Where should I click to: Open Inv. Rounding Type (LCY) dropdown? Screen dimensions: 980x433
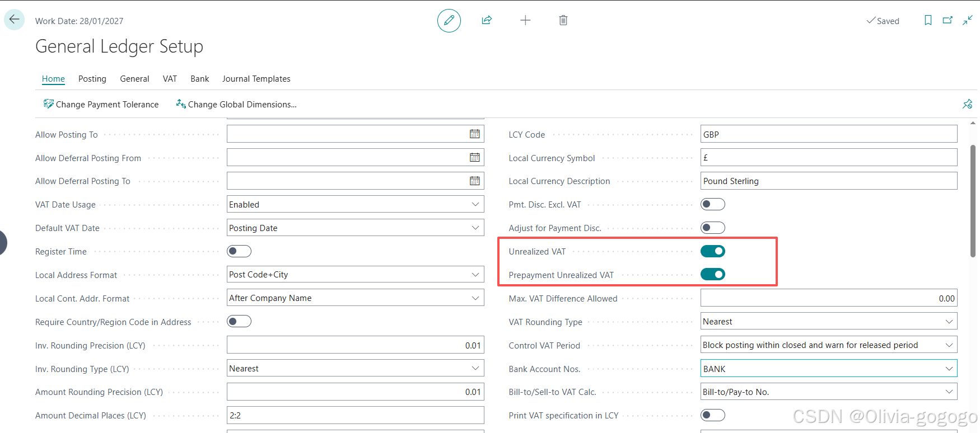(x=475, y=368)
